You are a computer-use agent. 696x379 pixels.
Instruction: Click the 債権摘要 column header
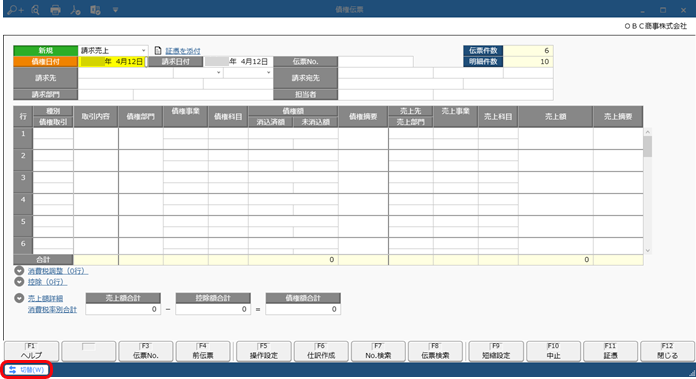click(363, 117)
